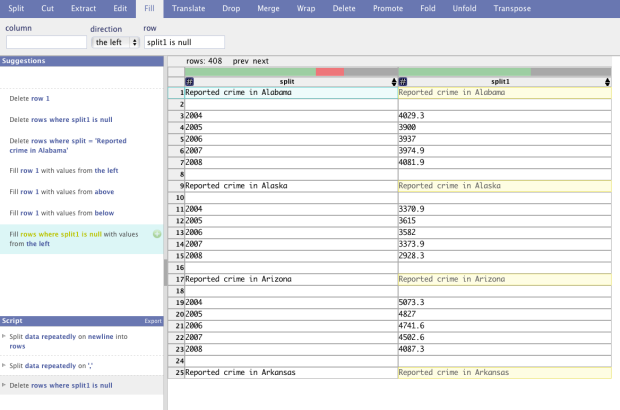620x410 pixels.
Task: Click the column input field
Action: click(x=46, y=42)
